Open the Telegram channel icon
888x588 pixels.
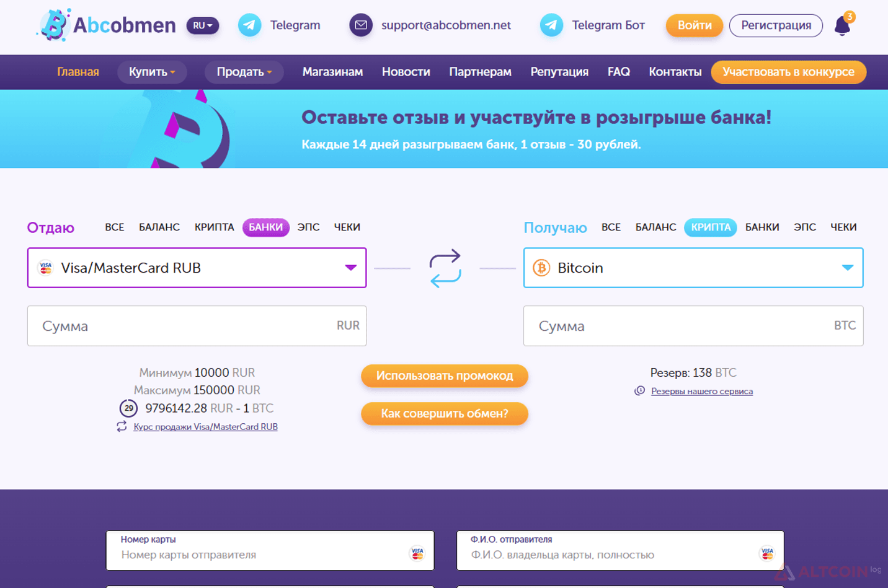click(249, 25)
